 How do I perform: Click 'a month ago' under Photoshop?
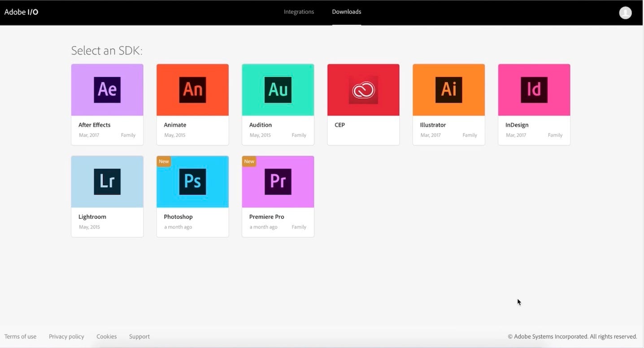coord(178,227)
